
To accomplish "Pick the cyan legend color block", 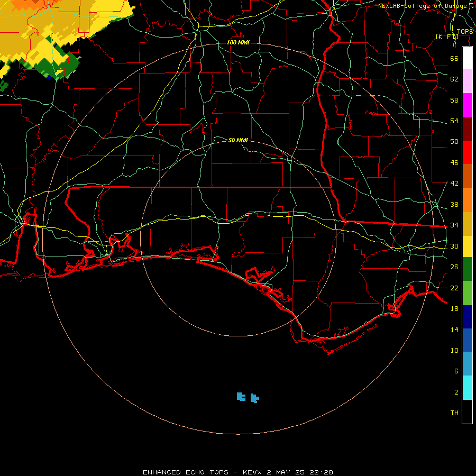I will click(467, 388).
